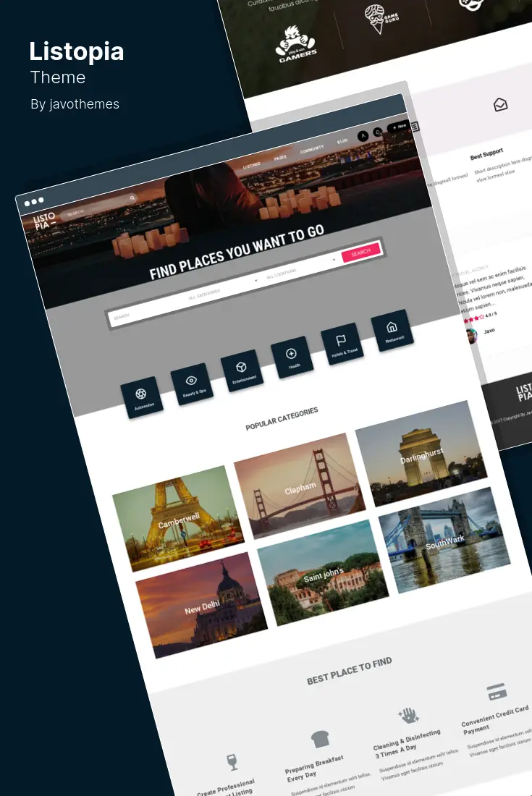Click the Listopia logo in the site header
The width and height of the screenshot is (532, 796).
click(x=44, y=221)
